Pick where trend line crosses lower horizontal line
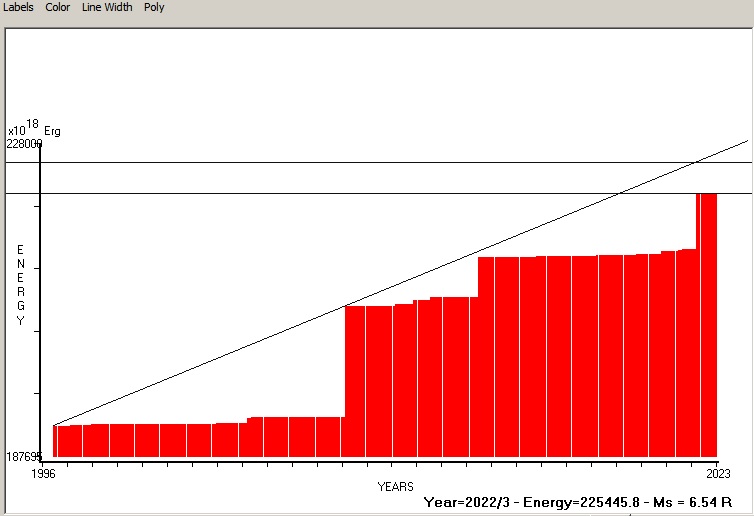The height and width of the screenshot is (516, 754). tap(619, 193)
